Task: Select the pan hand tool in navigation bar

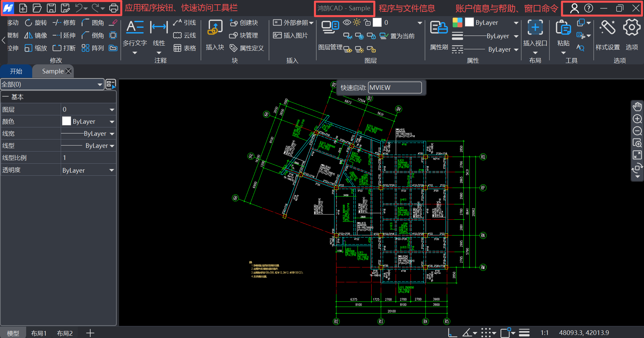Action: point(637,107)
